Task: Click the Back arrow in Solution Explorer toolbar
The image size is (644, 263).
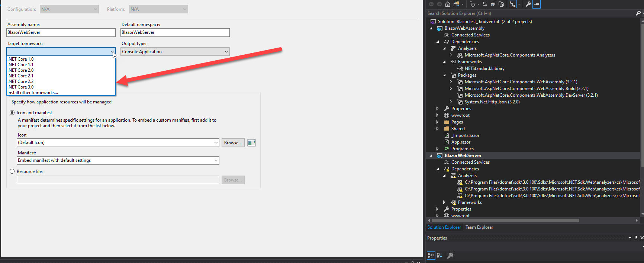Action: pyautogui.click(x=431, y=4)
